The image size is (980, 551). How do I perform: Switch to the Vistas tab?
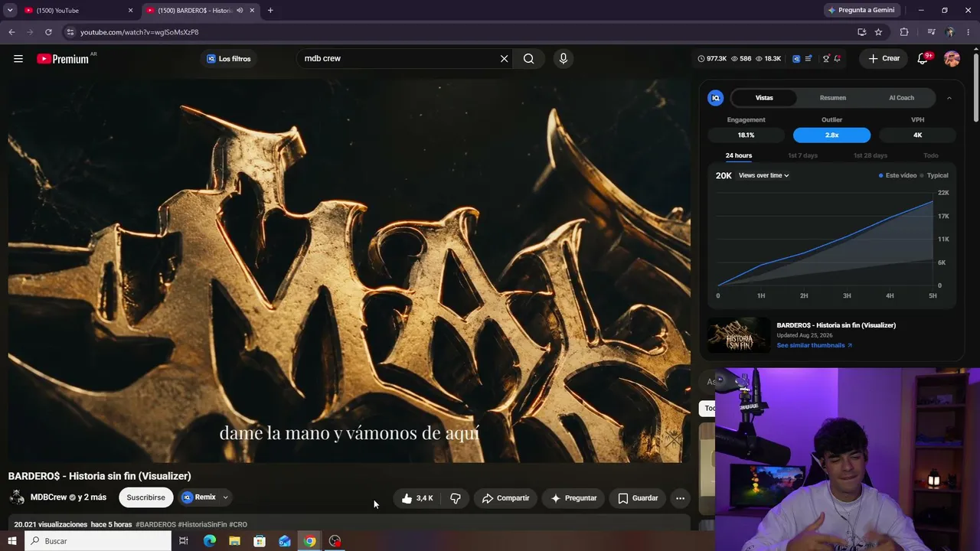pyautogui.click(x=764, y=98)
